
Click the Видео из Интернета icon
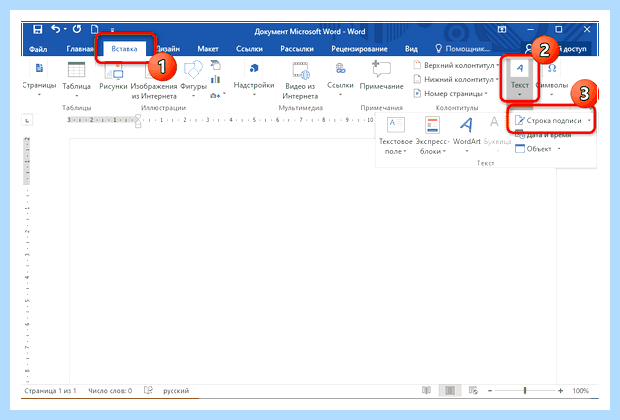pyautogui.click(x=301, y=70)
